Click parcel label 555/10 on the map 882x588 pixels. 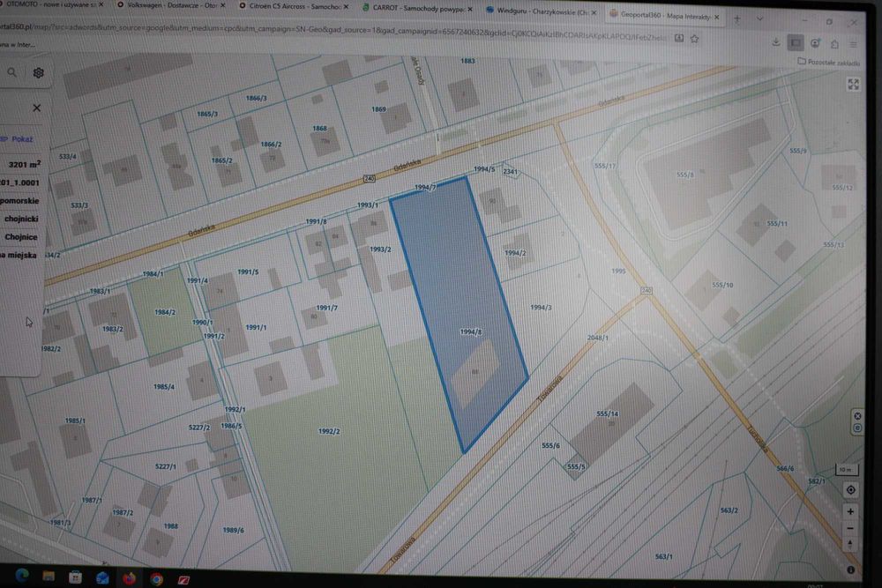pos(723,285)
